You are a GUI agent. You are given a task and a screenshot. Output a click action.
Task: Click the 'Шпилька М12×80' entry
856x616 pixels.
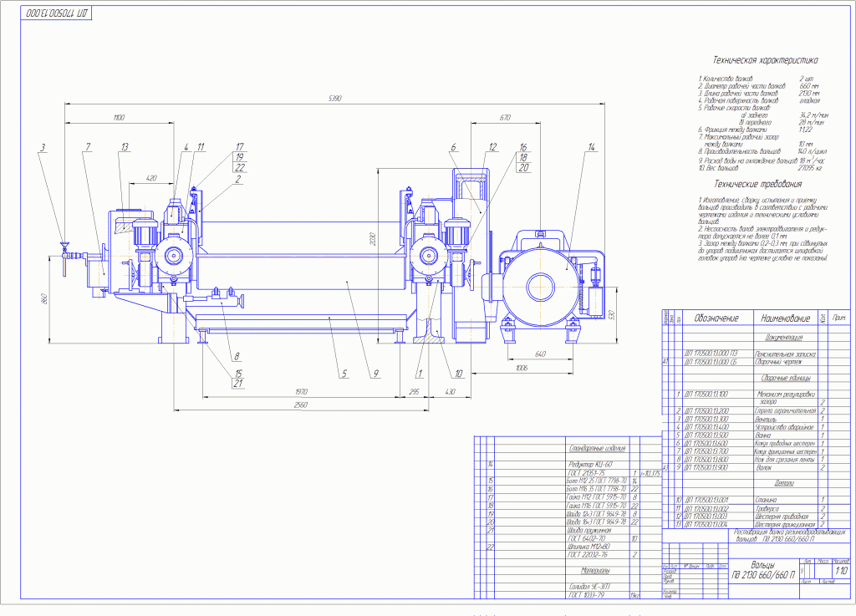(589, 546)
